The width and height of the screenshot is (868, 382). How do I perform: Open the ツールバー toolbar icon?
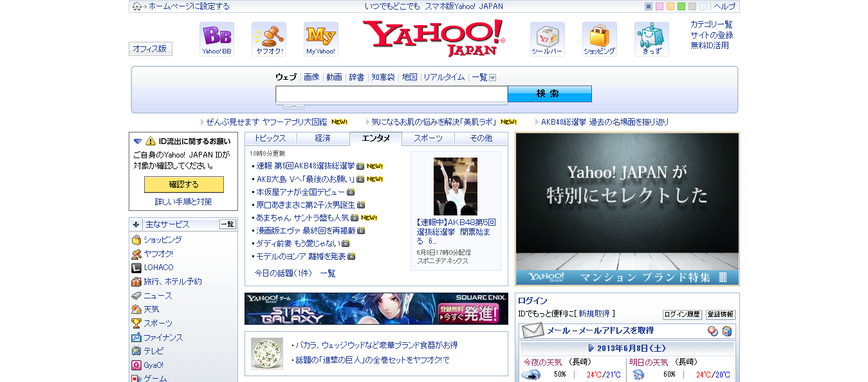point(548,39)
